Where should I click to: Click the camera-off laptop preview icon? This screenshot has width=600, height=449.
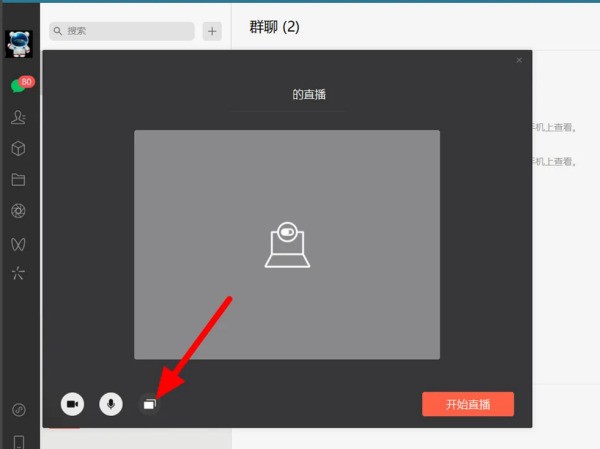(287, 245)
